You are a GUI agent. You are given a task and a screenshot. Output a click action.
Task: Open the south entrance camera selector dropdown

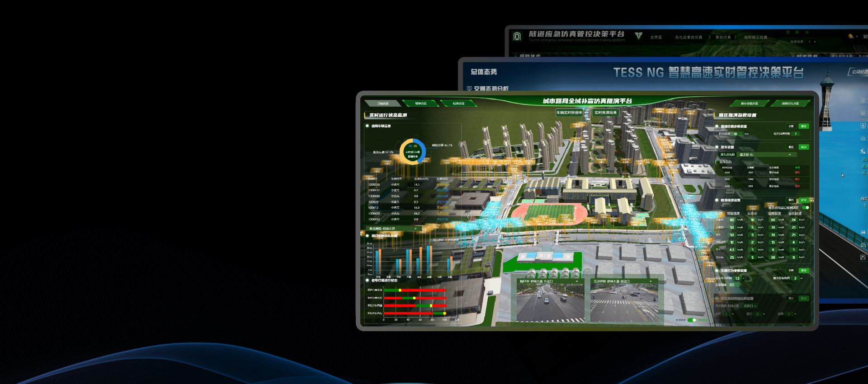[x=651, y=281]
